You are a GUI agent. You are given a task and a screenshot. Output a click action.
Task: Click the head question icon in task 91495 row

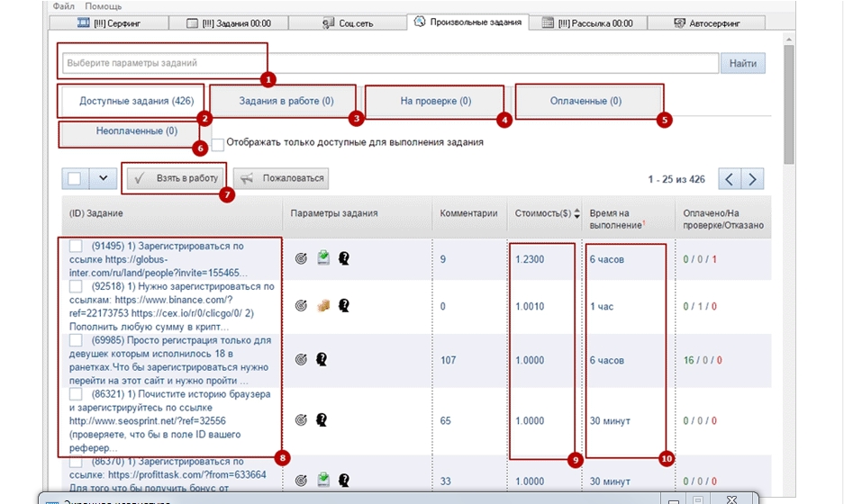tap(343, 258)
